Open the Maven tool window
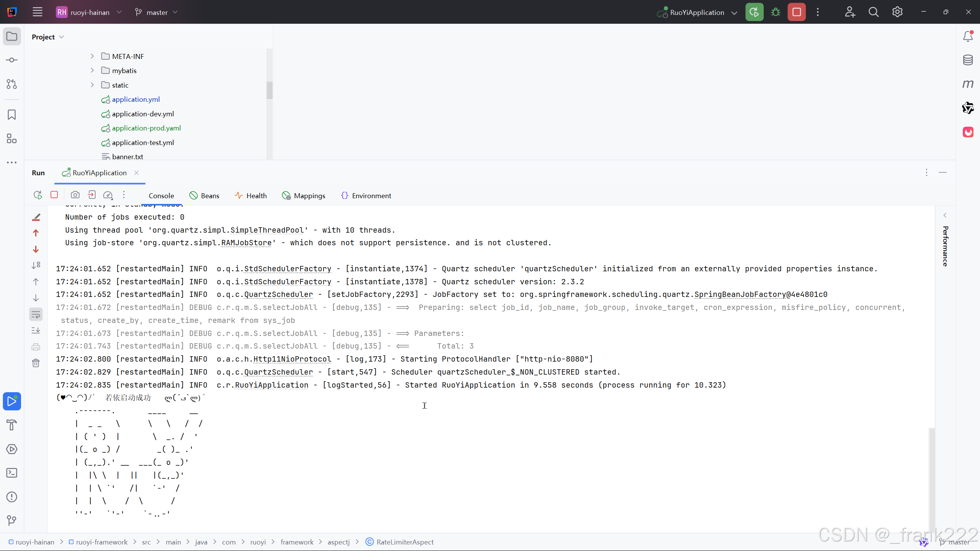This screenshot has width=980, height=551. [x=968, y=84]
